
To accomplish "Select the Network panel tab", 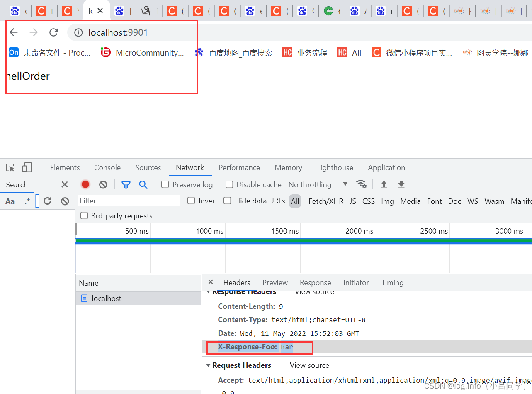I will click(x=190, y=168).
